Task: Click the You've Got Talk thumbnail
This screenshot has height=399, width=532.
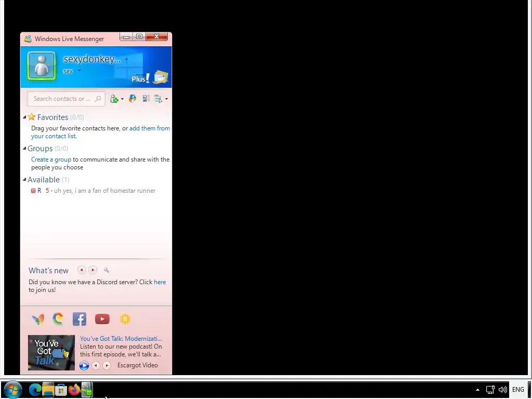Action: click(x=51, y=353)
